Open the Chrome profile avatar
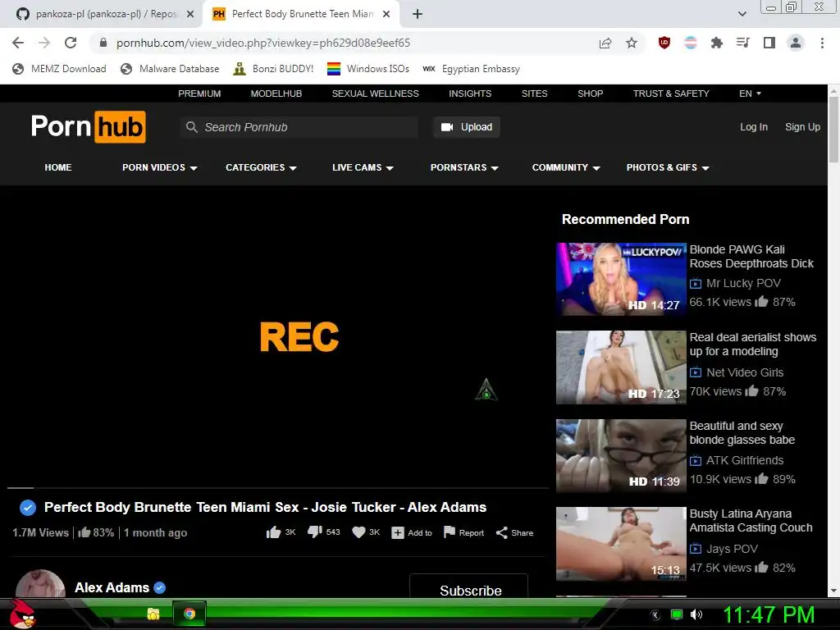840x630 pixels. pyautogui.click(x=796, y=43)
